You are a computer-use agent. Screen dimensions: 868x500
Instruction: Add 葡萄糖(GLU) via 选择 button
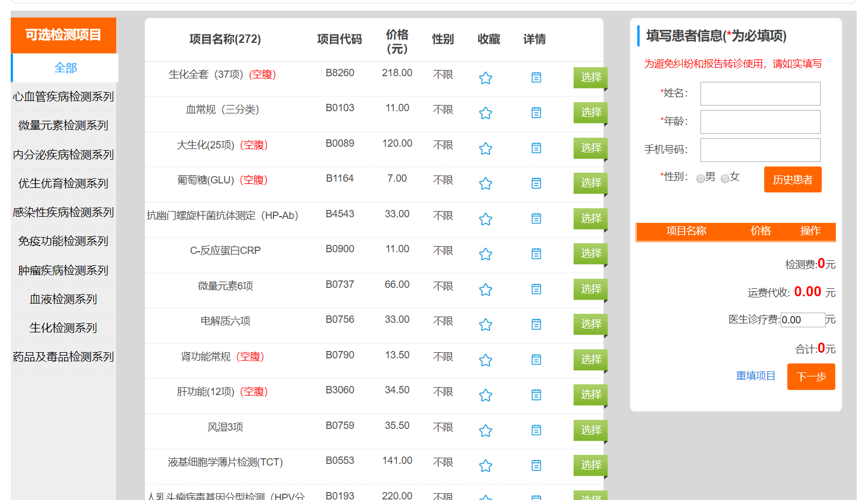591,183
